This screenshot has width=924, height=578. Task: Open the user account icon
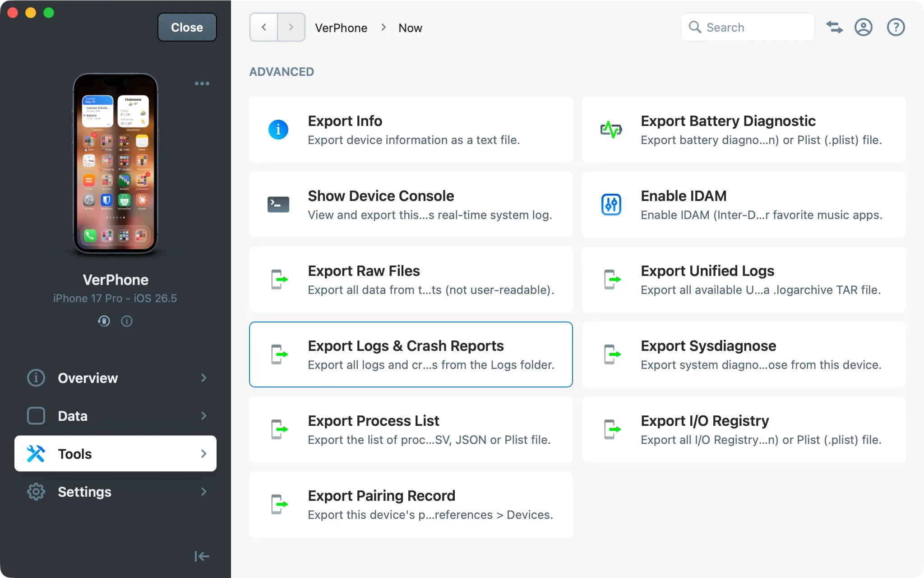tap(864, 28)
